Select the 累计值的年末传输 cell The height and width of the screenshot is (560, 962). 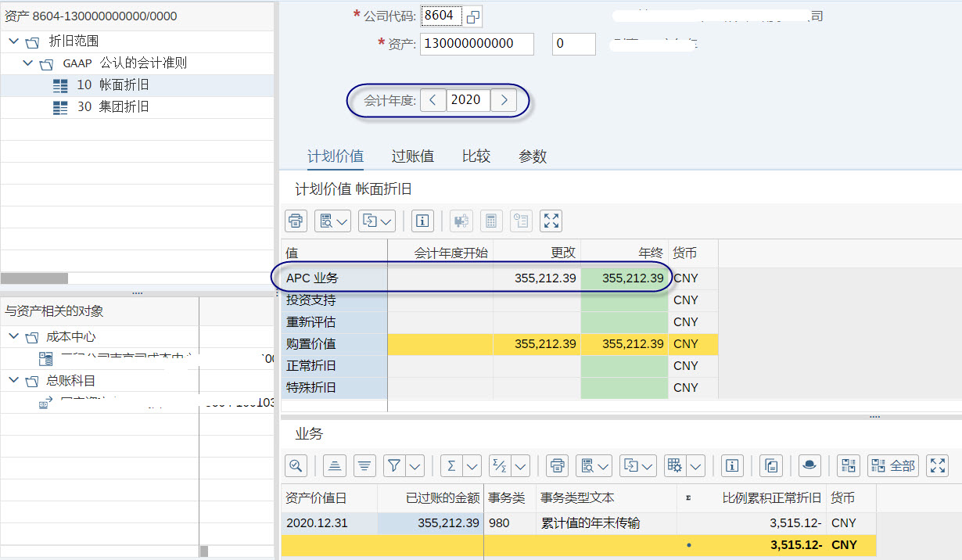click(606, 523)
